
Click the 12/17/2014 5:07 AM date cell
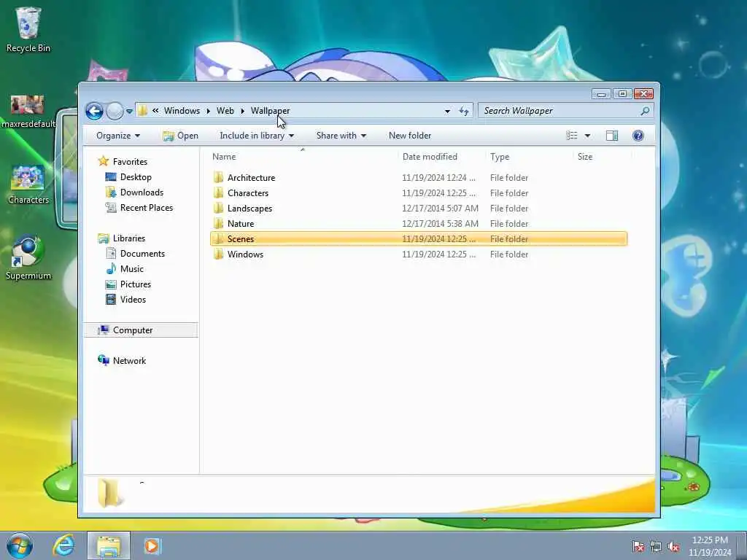point(440,208)
